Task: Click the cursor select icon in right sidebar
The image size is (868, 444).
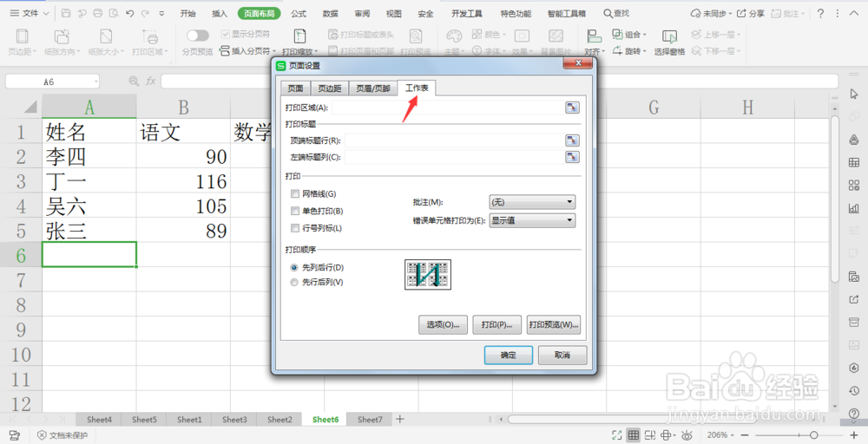Action: (x=854, y=94)
